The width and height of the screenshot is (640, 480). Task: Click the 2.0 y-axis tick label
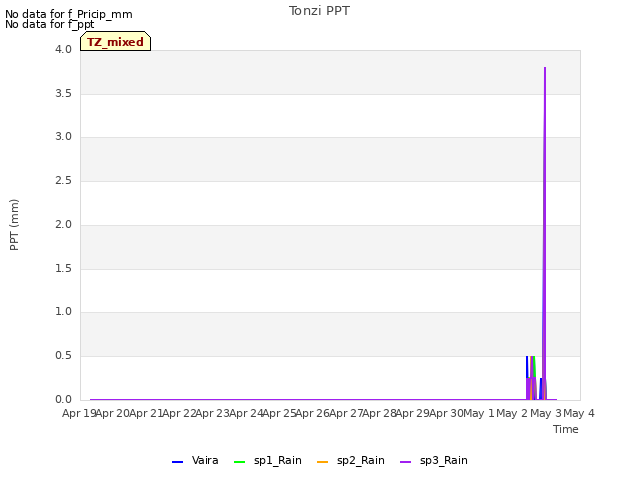tap(63, 224)
